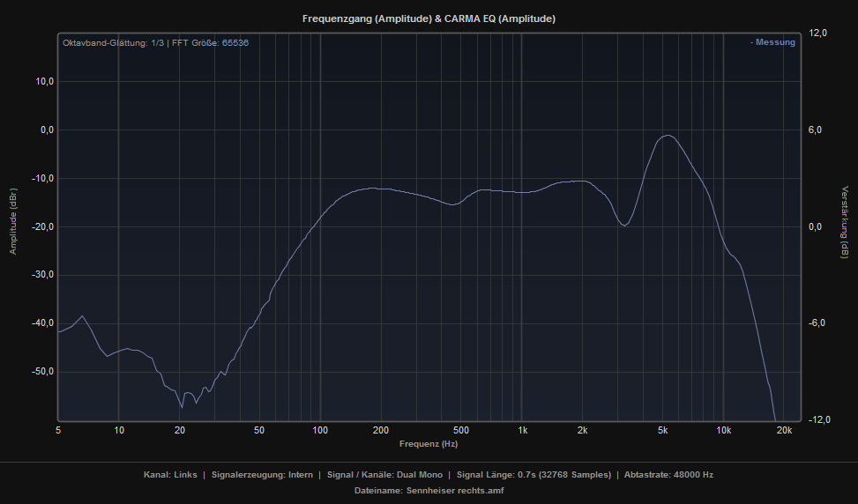Click the 'Dateiname: Sennheiser rechts.amf' text
The image size is (858, 504).
(429, 490)
